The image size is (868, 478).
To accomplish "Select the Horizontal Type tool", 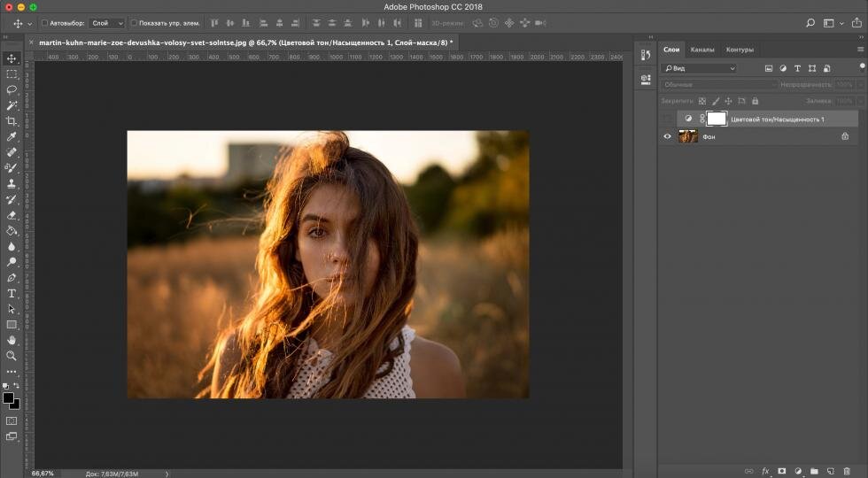I will point(12,293).
